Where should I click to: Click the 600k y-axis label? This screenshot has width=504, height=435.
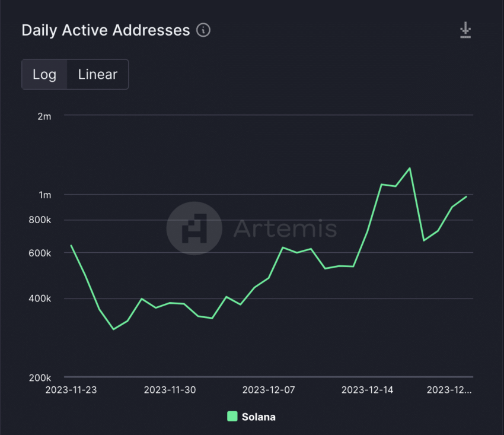[40, 253]
